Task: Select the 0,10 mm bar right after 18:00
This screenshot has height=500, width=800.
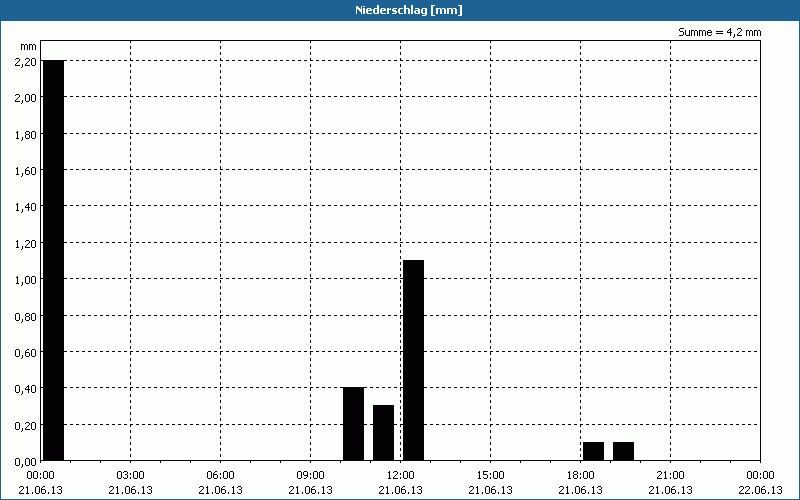Action: click(593, 452)
